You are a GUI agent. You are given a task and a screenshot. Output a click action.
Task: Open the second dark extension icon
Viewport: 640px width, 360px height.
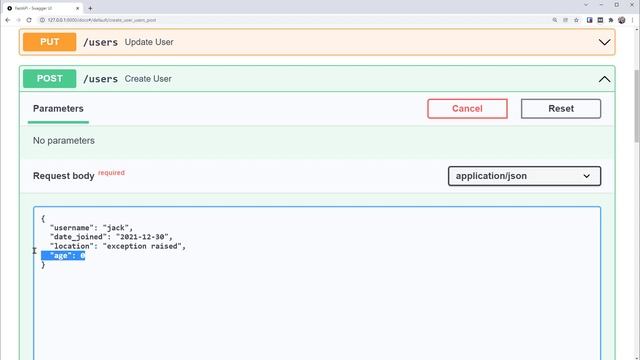coord(600,20)
